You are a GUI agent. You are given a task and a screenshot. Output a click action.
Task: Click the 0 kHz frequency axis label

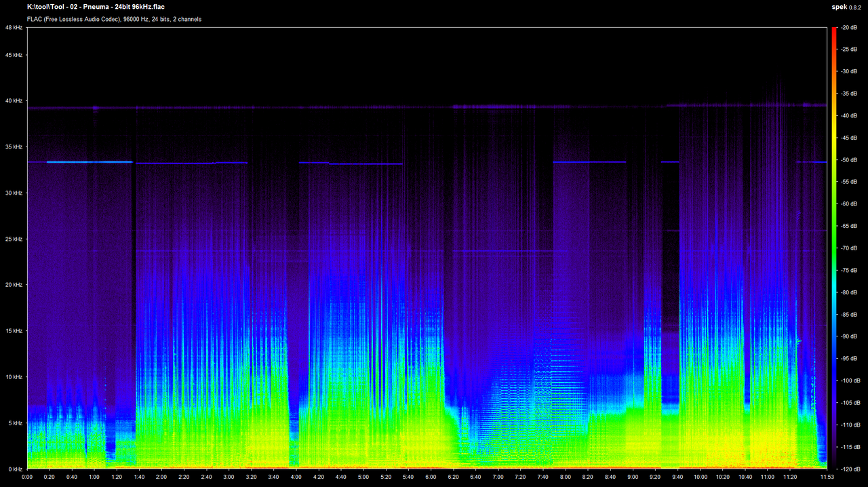(x=16, y=469)
